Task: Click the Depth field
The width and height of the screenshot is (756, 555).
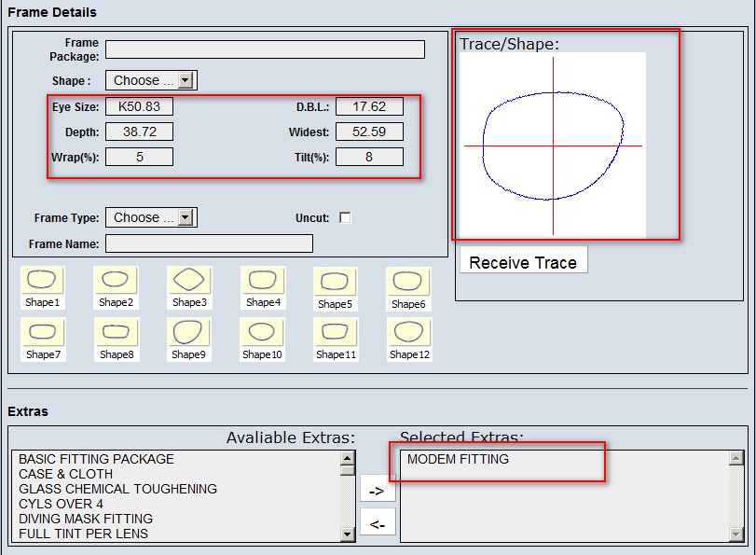Action: click(139, 132)
